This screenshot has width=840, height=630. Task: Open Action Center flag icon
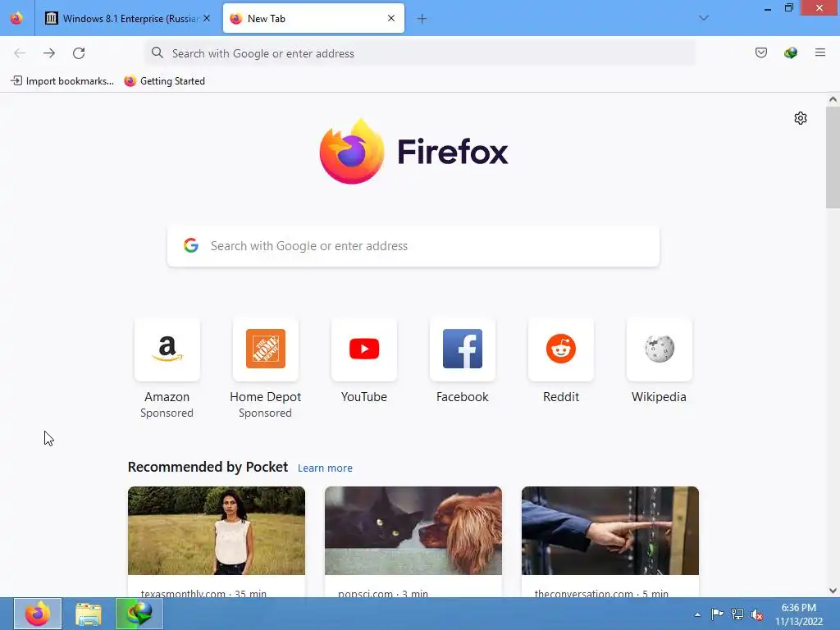click(x=717, y=614)
